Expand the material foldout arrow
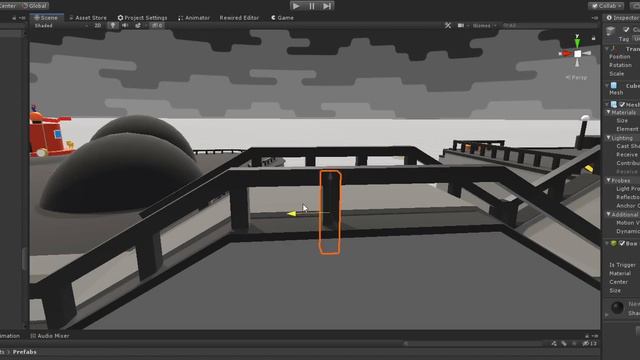 click(607, 315)
